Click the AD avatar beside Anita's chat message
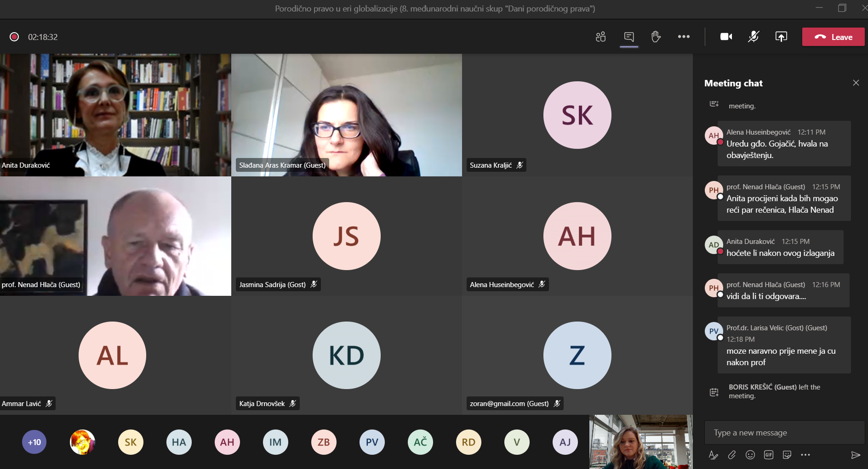The width and height of the screenshot is (868, 469). (714, 245)
